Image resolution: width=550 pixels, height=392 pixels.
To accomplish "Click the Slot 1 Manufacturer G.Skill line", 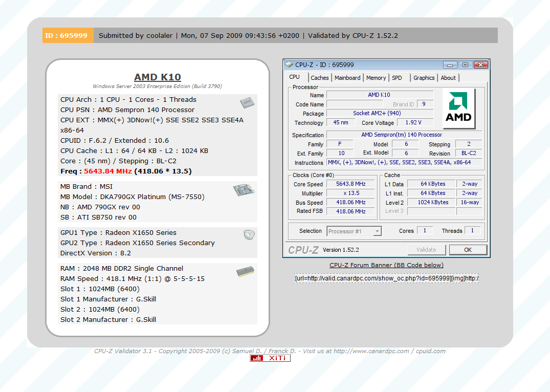I will click(x=108, y=299).
